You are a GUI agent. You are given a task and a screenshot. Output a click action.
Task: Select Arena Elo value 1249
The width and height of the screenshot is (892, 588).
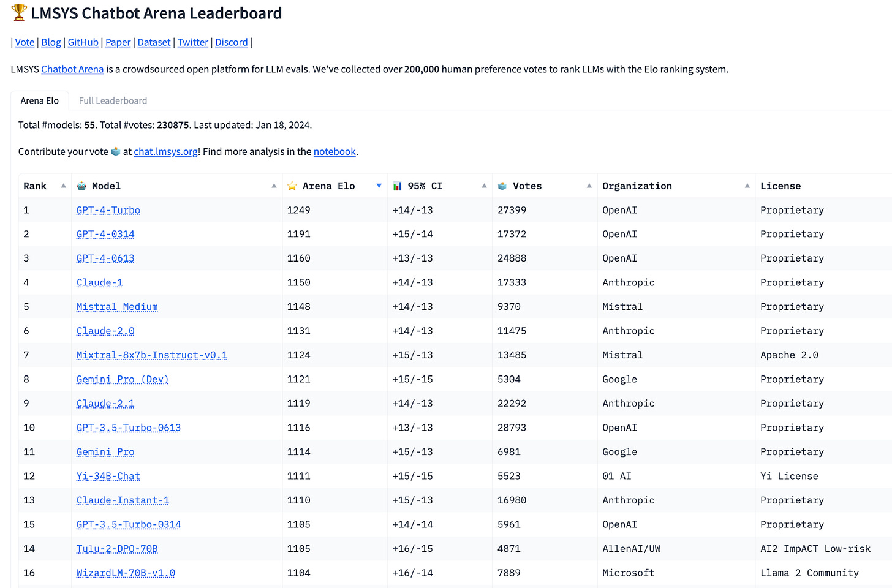[299, 210]
